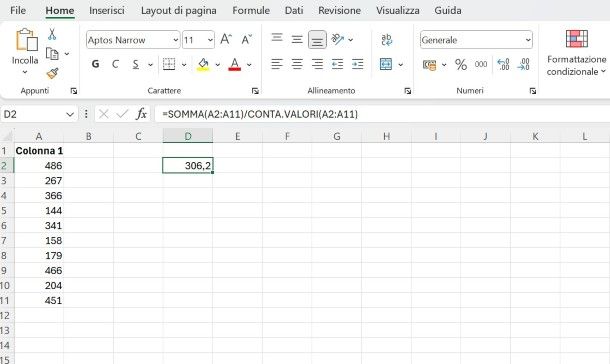Apply thousands separator 000 style
Viewport: 610px width, 364px height.
point(481,64)
